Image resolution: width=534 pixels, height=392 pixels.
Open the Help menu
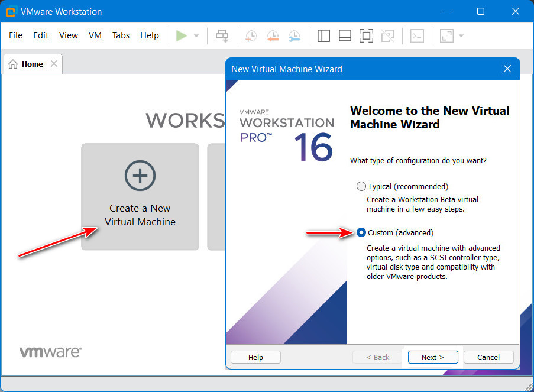coord(150,35)
